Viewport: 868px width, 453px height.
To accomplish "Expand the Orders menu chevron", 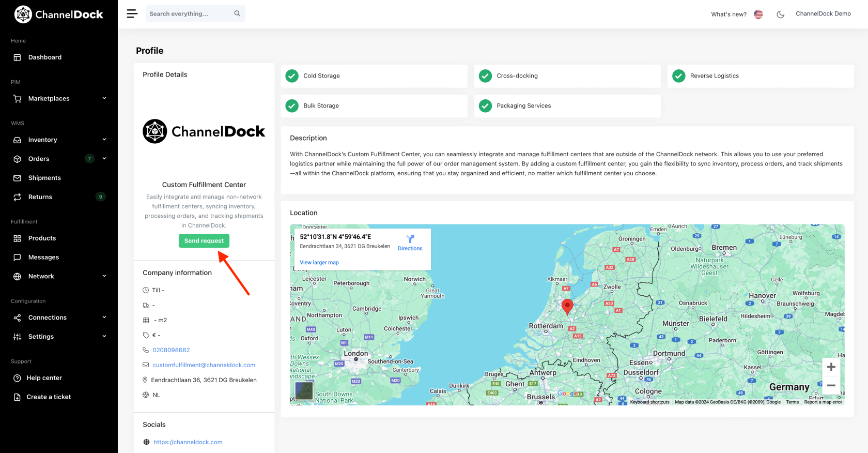I will pyautogui.click(x=104, y=159).
